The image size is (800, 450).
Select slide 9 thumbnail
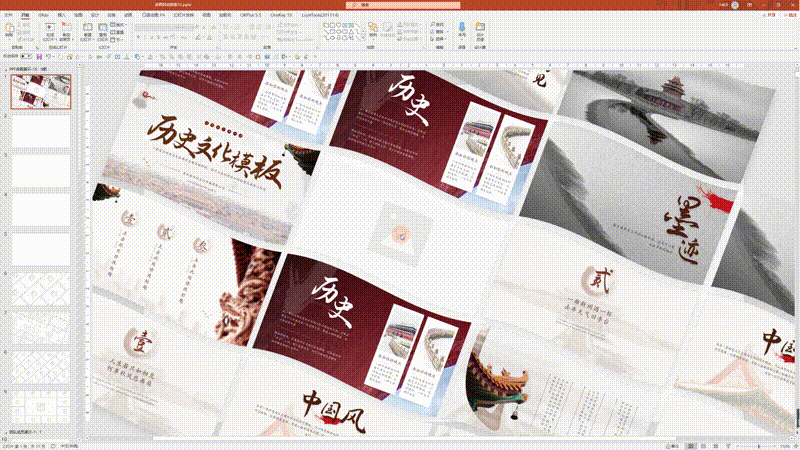pos(41,407)
